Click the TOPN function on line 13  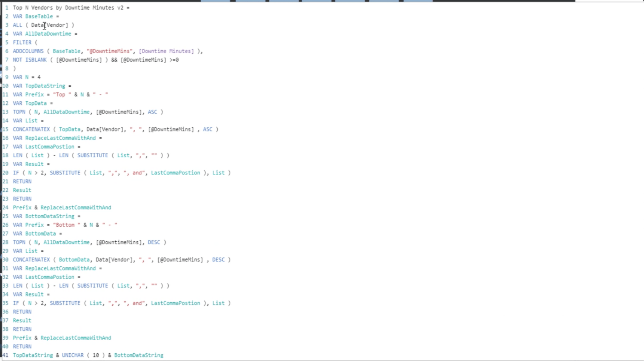19,112
